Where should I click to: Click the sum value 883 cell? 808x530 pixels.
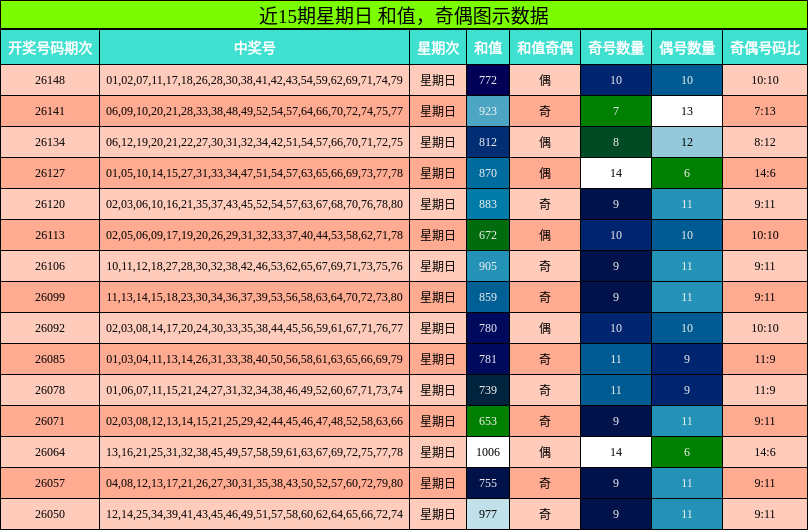[x=488, y=204]
